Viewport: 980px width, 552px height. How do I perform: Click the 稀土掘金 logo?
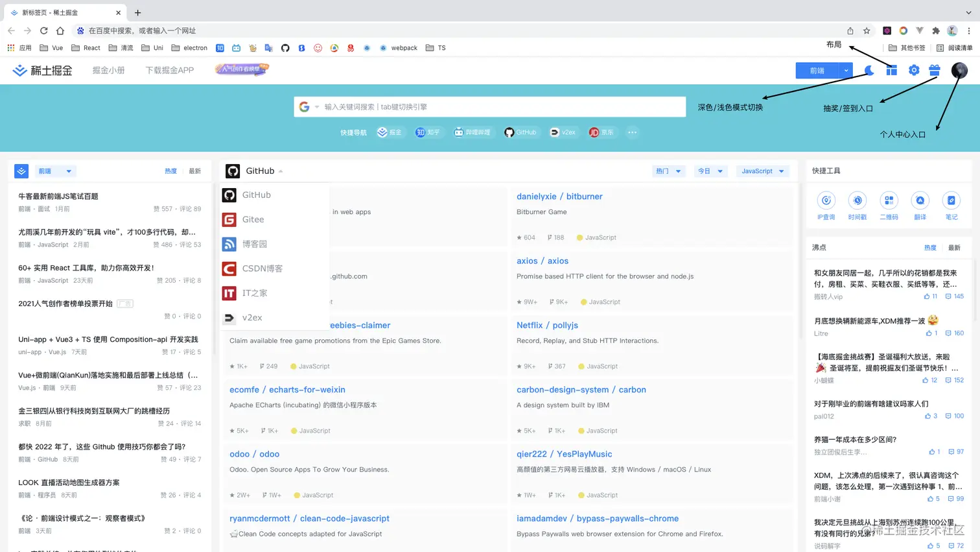click(x=42, y=70)
